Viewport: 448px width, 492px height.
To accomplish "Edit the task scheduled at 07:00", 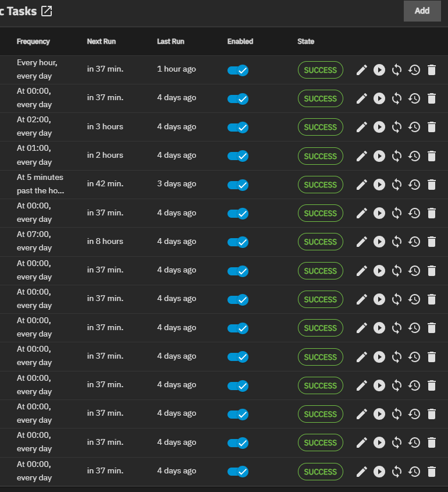I will pos(362,242).
